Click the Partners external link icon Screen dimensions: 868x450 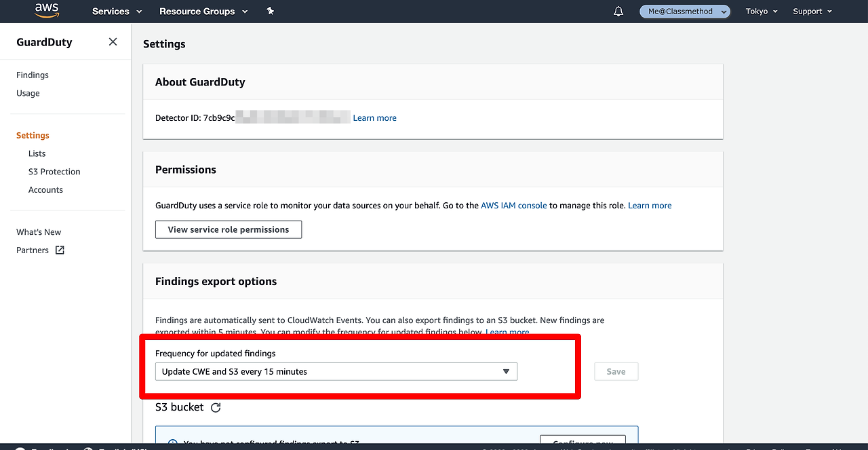click(60, 250)
